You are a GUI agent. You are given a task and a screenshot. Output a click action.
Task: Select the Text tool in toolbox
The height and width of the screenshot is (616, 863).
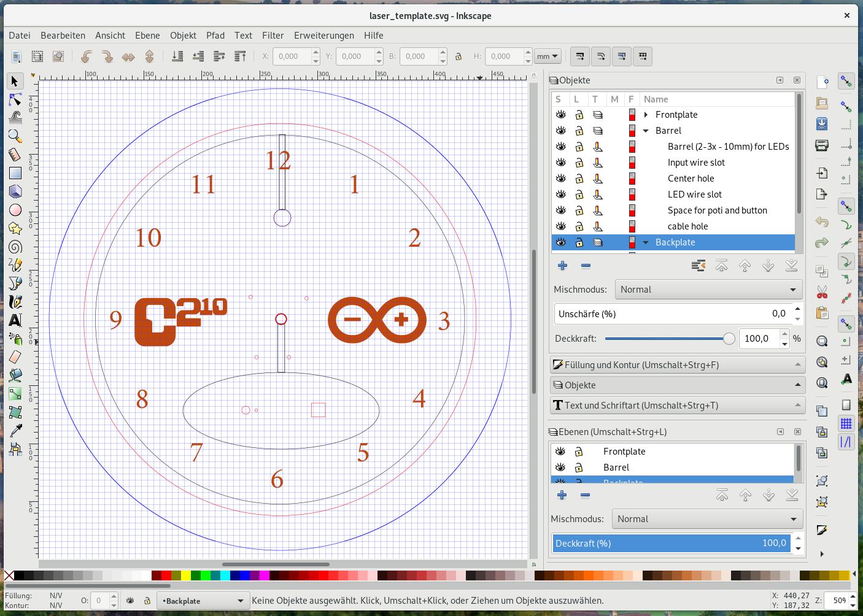[15, 320]
